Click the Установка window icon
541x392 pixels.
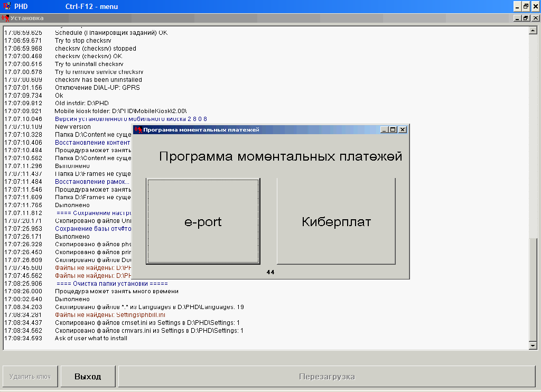[5, 18]
